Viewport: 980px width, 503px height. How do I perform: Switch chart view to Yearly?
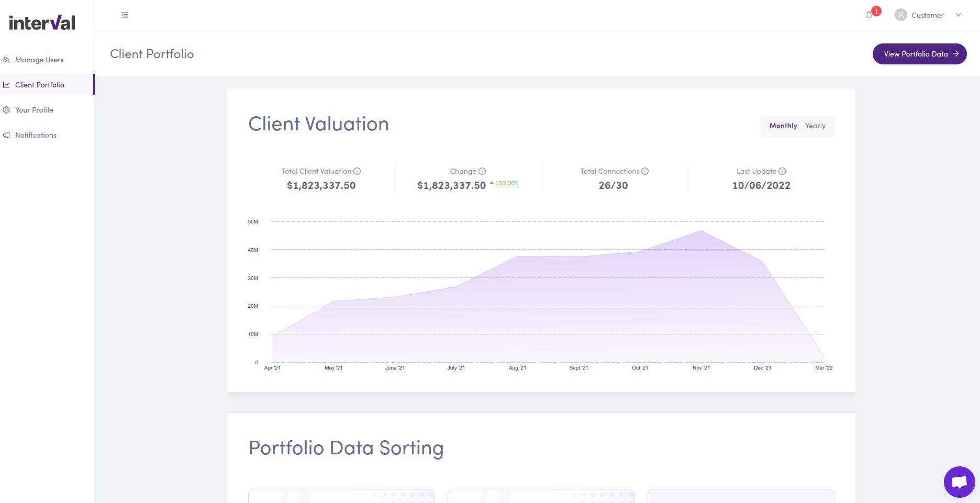[x=815, y=126]
